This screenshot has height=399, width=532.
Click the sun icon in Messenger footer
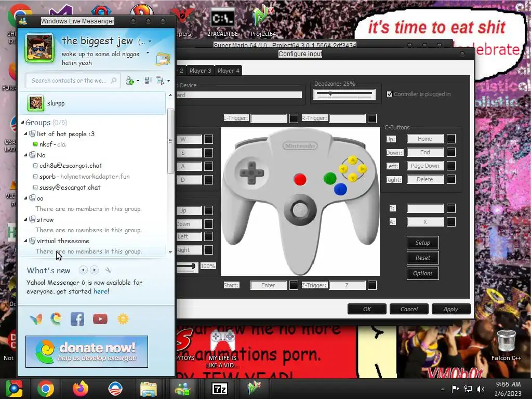[x=123, y=319]
